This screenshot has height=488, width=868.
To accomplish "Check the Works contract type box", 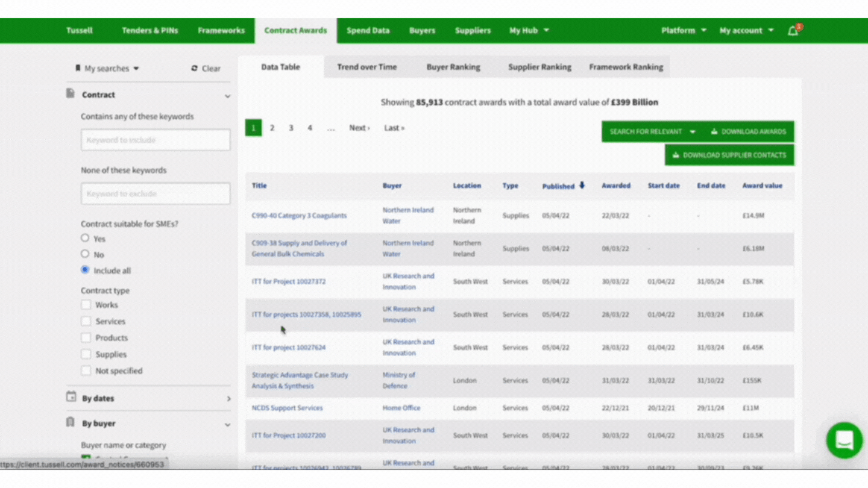I will tap(85, 304).
